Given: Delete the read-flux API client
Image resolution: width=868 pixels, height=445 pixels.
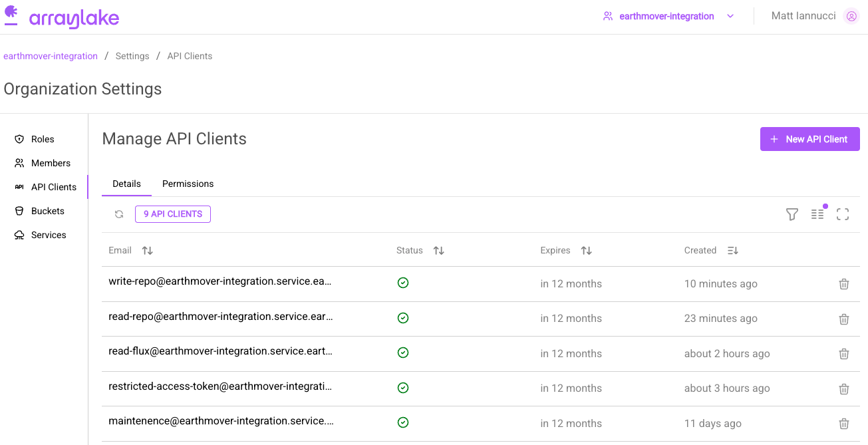Looking at the screenshot, I should coord(844,354).
